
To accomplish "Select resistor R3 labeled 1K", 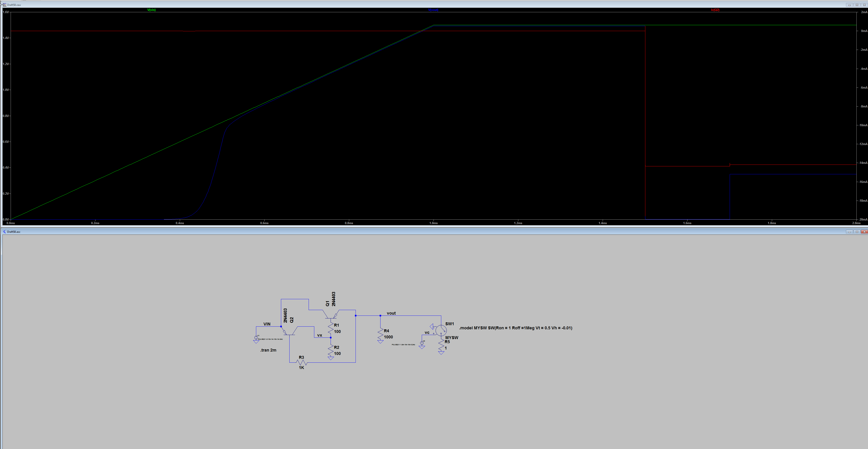I will tap(302, 363).
